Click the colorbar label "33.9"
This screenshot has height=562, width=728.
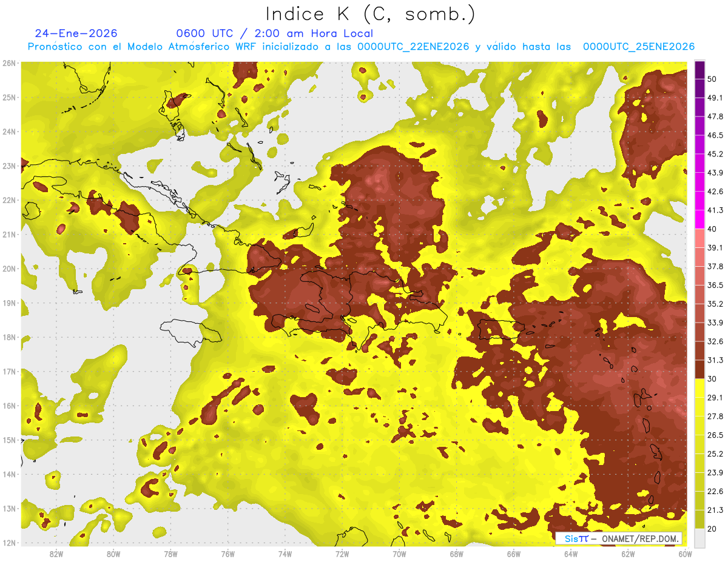click(x=715, y=323)
